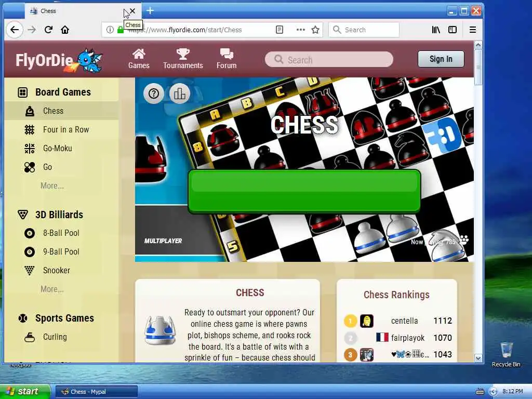The width and height of the screenshot is (532, 399).
Task: Open page actions three-dots menu
Action: (x=301, y=30)
